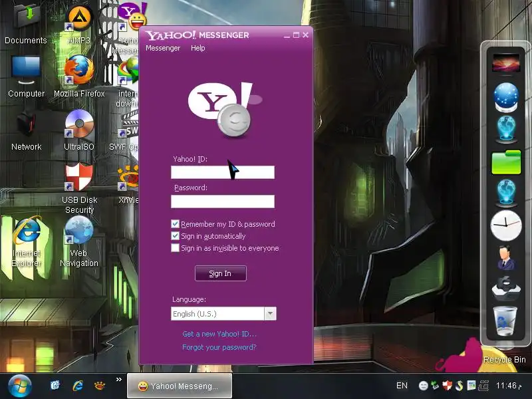Click into the Password field

click(x=223, y=201)
